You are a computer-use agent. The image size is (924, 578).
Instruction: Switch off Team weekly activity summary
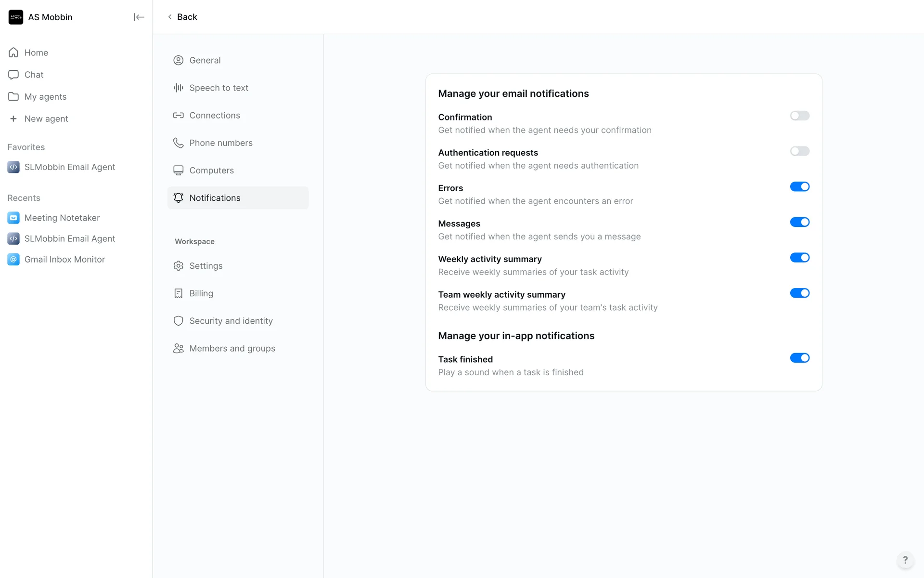[x=799, y=293]
